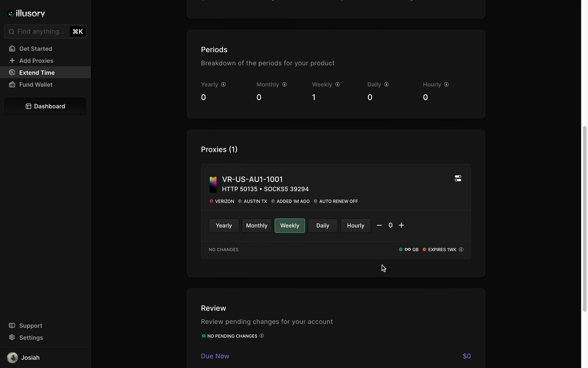The image size is (588, 368).
Task: Click the Fund Wallet sidebar icon
Action: (x=11, y=84)
